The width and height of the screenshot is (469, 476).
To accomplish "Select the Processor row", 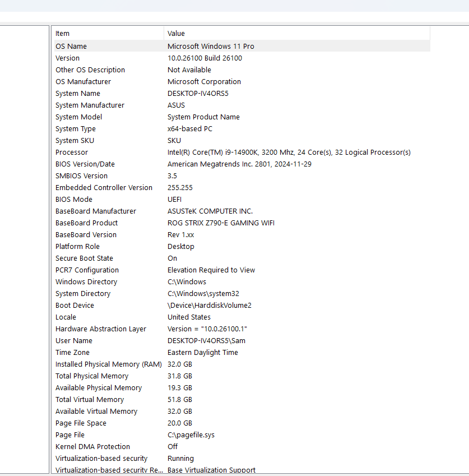I will (x=242, y=152).
